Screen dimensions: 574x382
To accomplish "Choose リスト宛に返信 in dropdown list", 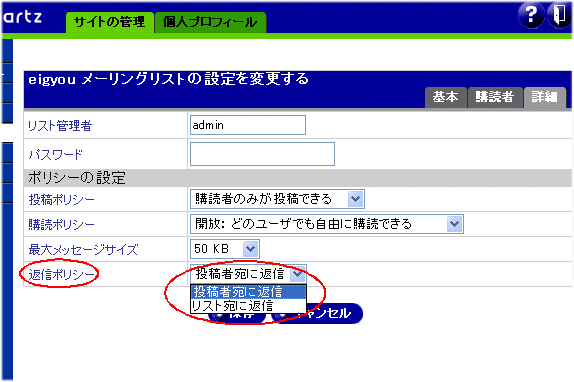I will pyautogui.click(x=248, y=306).
